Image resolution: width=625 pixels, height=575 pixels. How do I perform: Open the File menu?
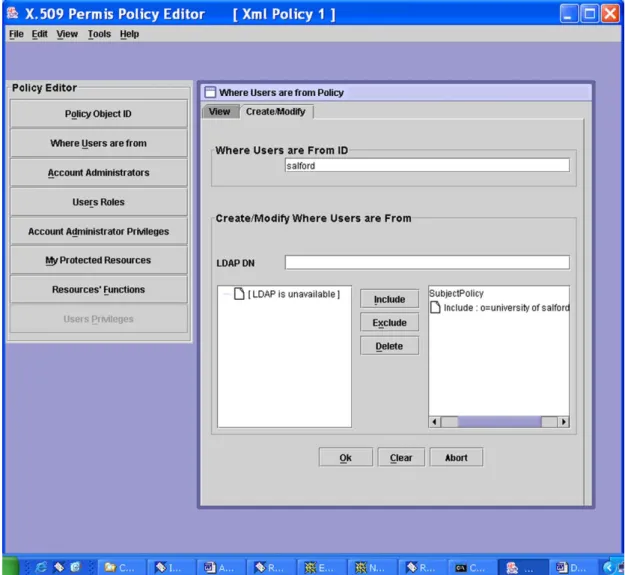point(16,34)
